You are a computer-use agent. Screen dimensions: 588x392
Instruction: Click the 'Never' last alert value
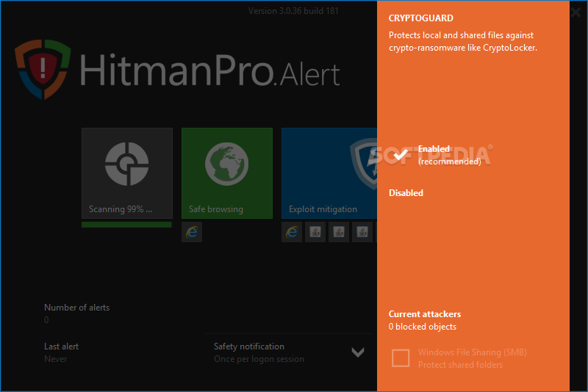click(x=56, y=359)
